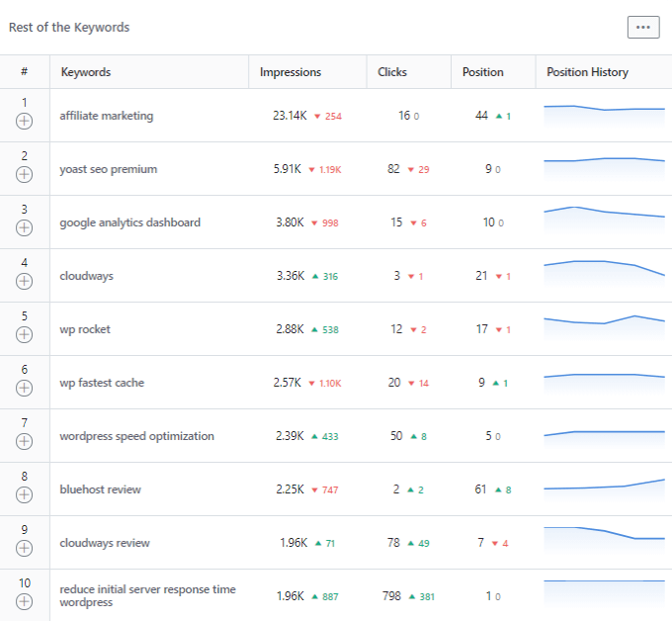Click the position value 21

click(x=481, y=276)
